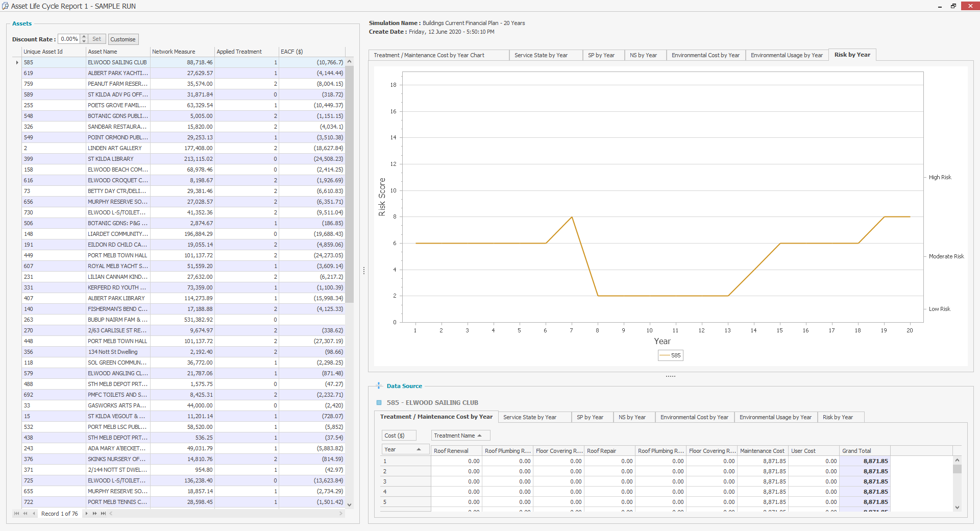980x531 pixels.
Task: Sort assets by Unique Asset Id column
Action: tap(54, 52)
